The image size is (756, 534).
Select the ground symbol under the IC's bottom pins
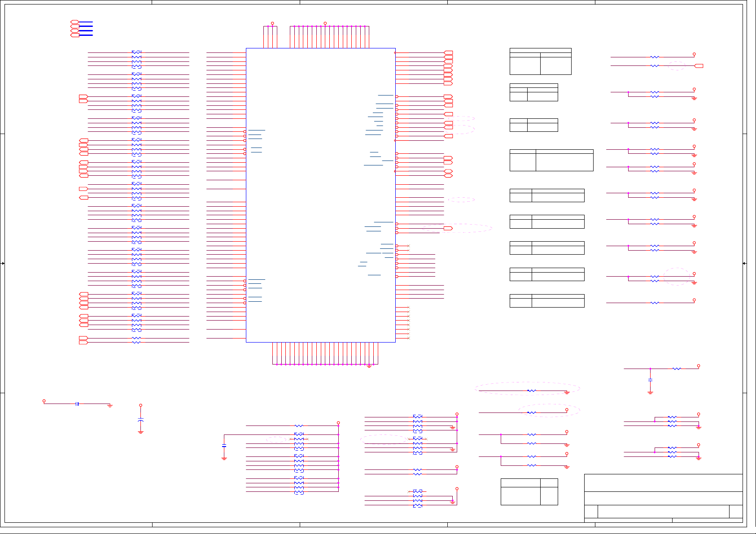(369, 366)
